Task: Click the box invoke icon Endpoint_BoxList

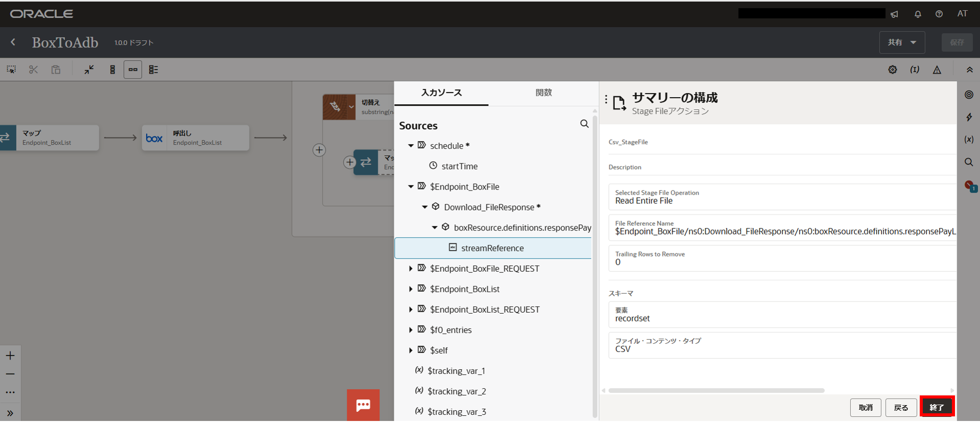Action: [x=154, y=138]
